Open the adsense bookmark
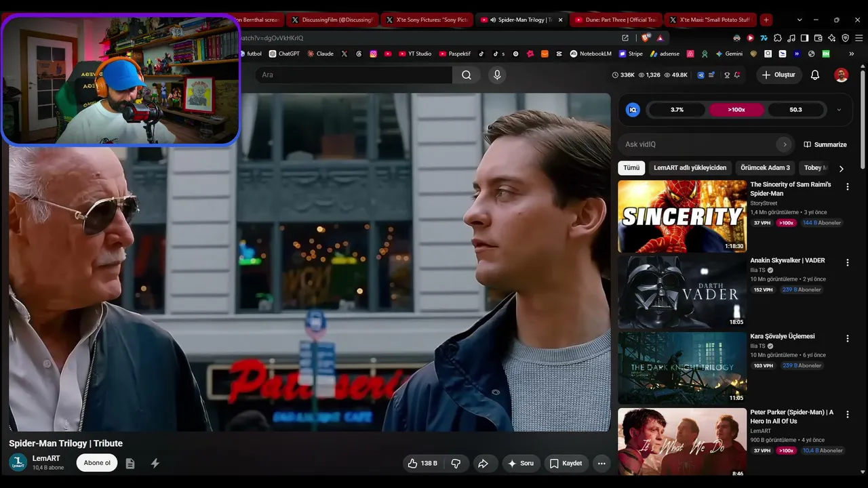 coord(665,54)
